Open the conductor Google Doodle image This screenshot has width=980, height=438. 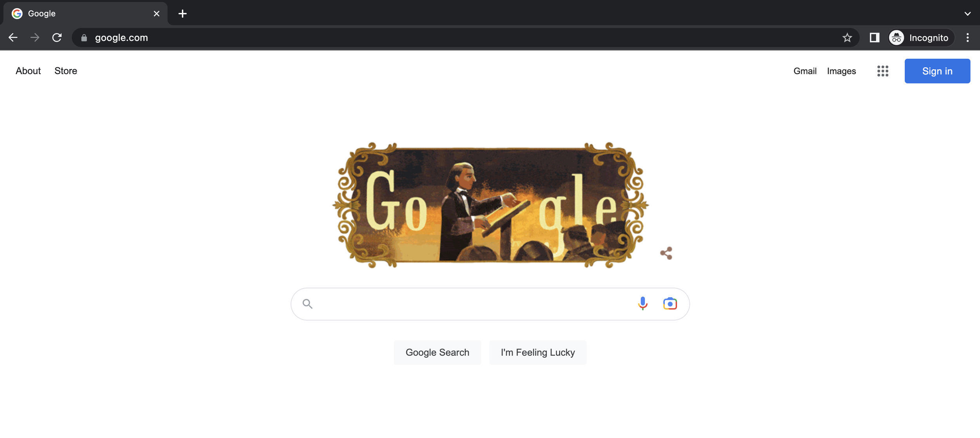(490, 205)
